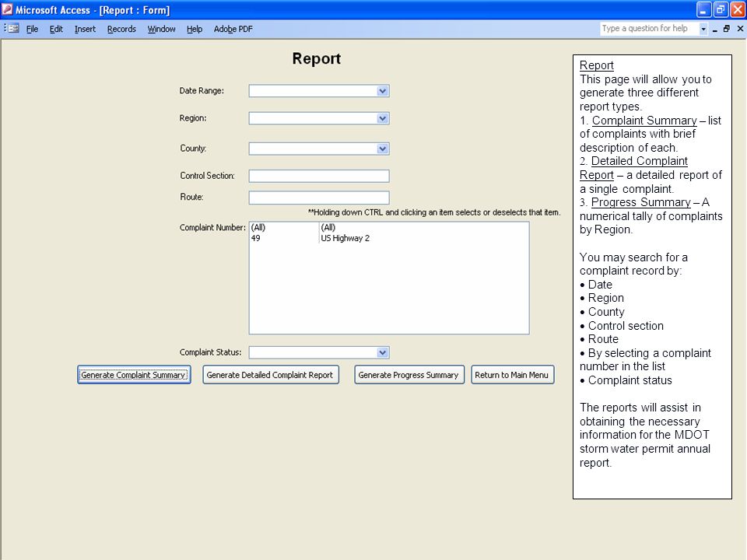Expand the County dropdown
The image size is (747, 560).
click(382, 149)
